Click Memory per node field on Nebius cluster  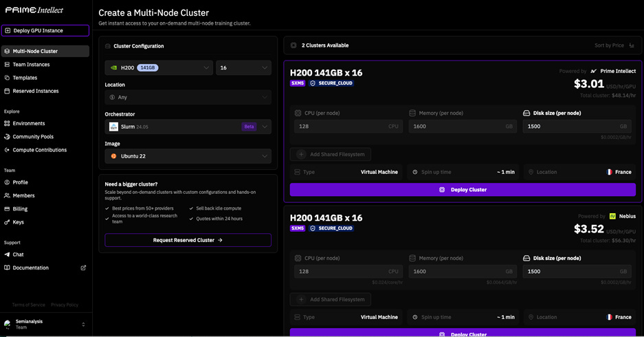(x=463, y=272)
